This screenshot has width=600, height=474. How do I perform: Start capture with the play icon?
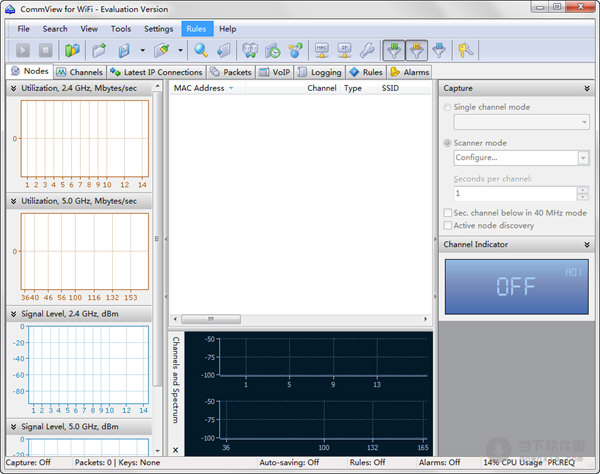click(23, 50)
